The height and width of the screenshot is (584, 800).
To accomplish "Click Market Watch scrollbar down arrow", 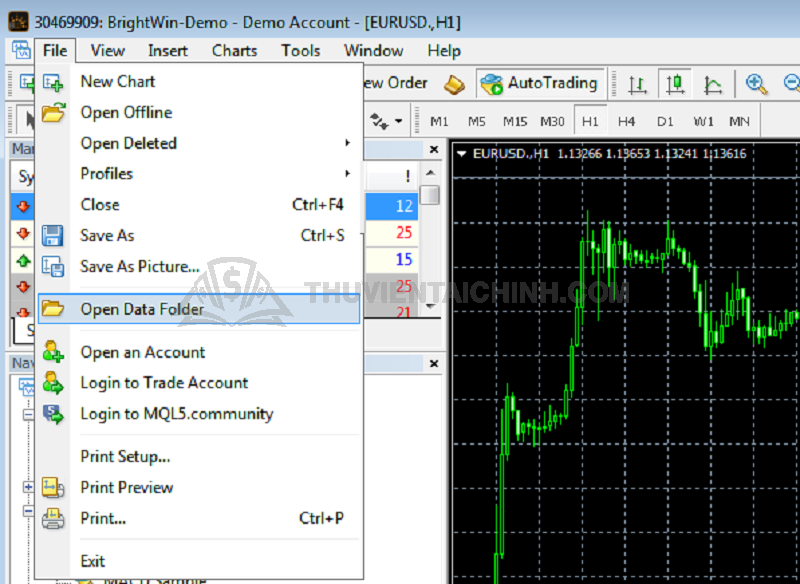I will (430, 307).
